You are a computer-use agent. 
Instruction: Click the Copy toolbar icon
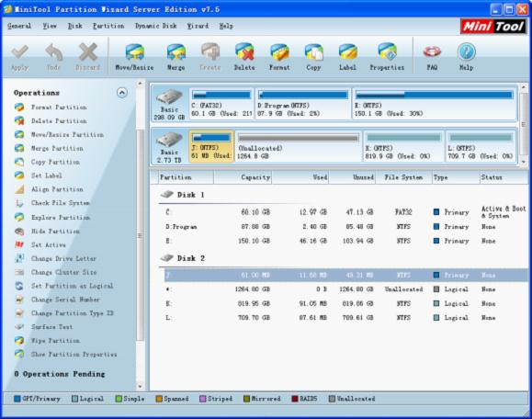pyautogui.click(x=313, y=52)
